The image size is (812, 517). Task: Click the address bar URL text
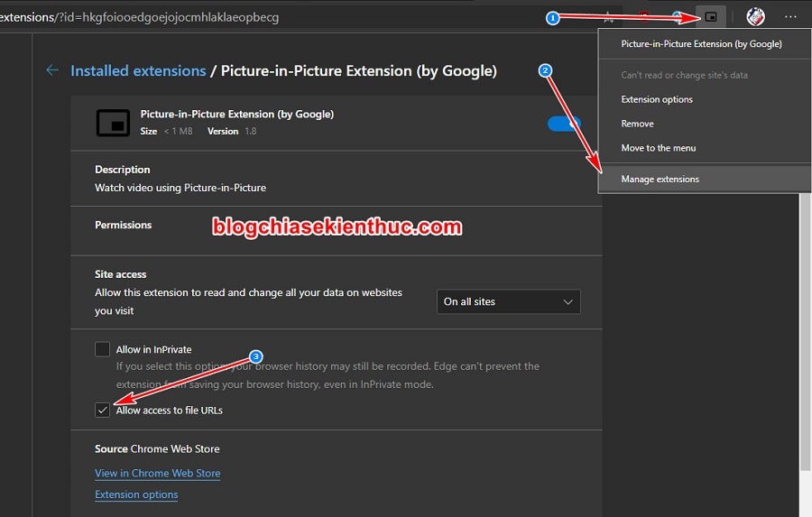[139, 17]
